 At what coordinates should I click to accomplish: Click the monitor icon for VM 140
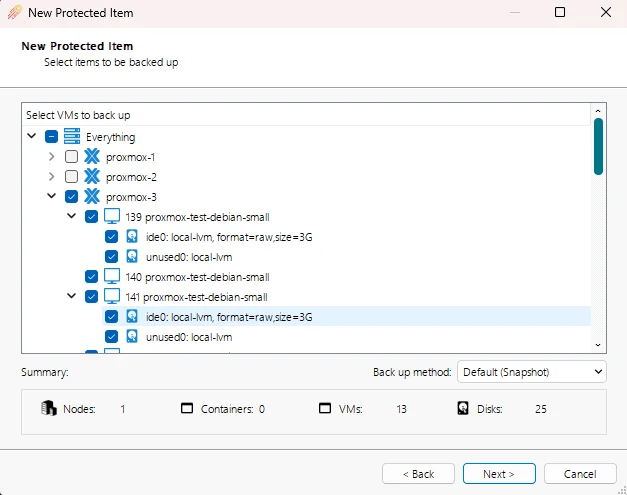tap(112, 276)
